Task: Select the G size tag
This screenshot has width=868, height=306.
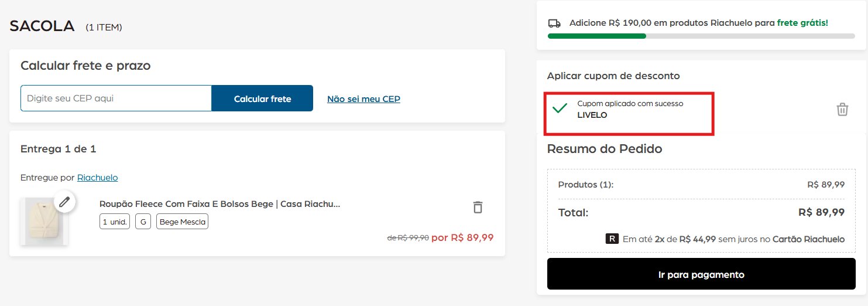Action: click(143, 222)
